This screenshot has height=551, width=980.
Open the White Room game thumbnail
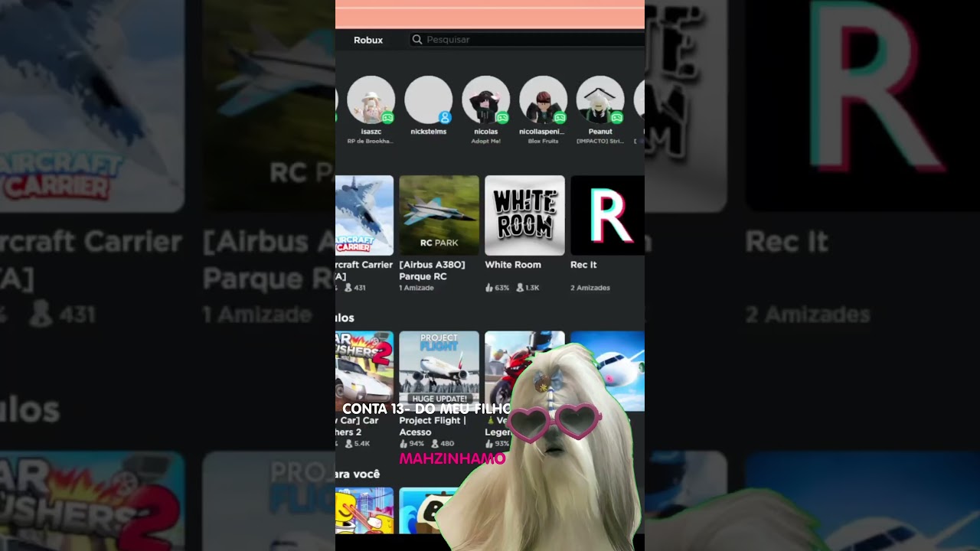tap(524, 215)
